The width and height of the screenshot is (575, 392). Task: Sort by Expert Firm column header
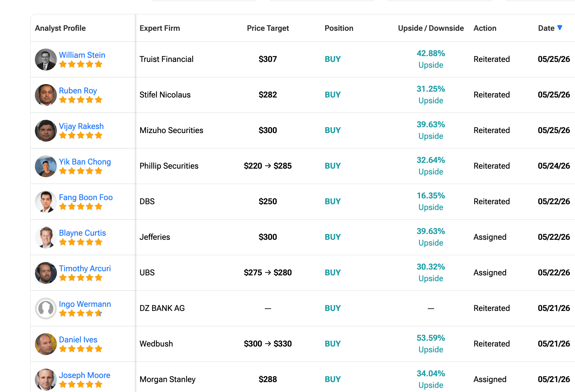(x=160, y=28)
